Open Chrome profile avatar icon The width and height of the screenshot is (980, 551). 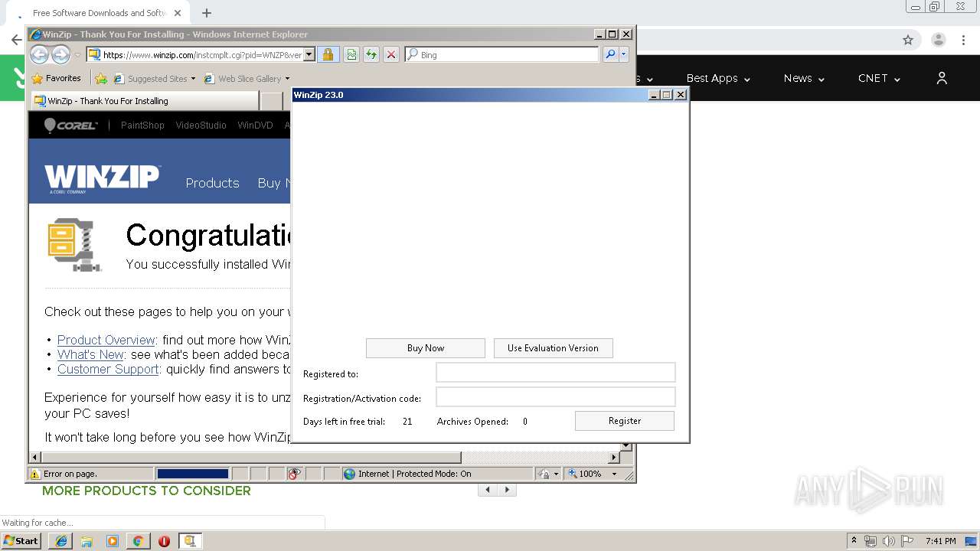(938, 40)
